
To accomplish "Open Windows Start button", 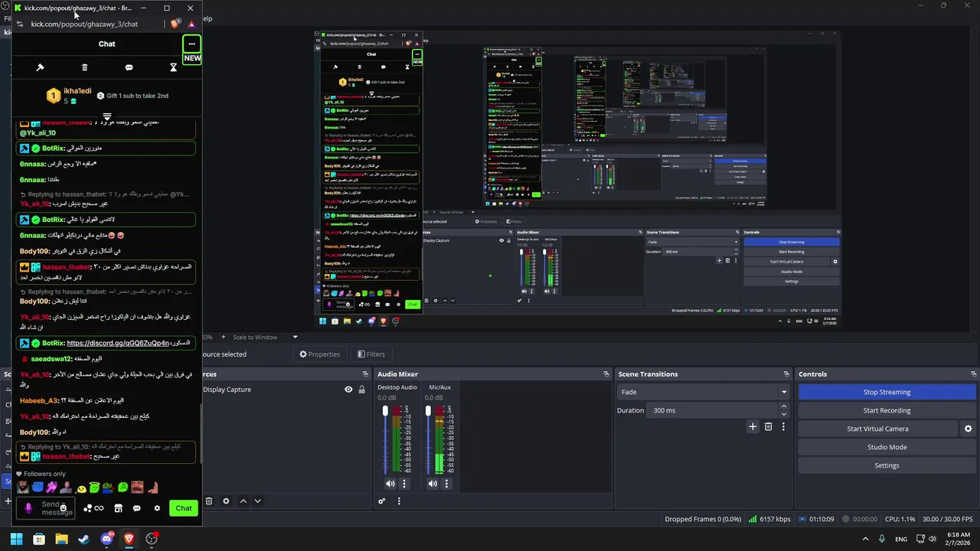I will (16, 539).
